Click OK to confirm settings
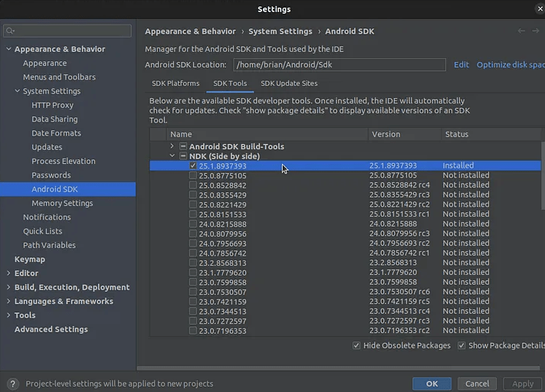The width and height of the screenshot is (545, 392). click(432, 384)
